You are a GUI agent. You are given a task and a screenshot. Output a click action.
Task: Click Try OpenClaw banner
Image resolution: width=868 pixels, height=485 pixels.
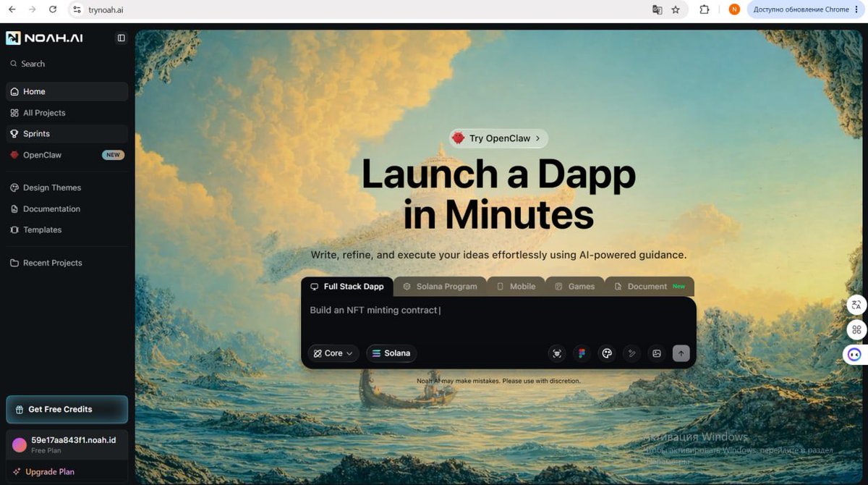pyautogui.click(x=498, y=138)
